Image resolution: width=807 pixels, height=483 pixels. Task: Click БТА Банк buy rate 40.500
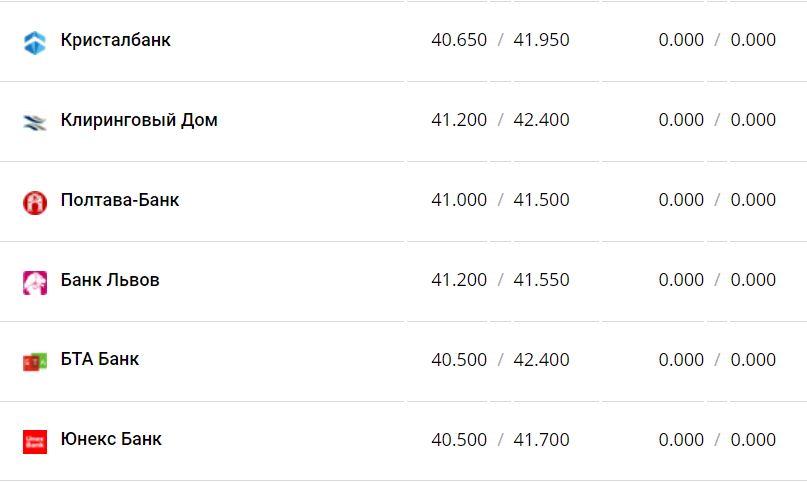tap(459, 360)
